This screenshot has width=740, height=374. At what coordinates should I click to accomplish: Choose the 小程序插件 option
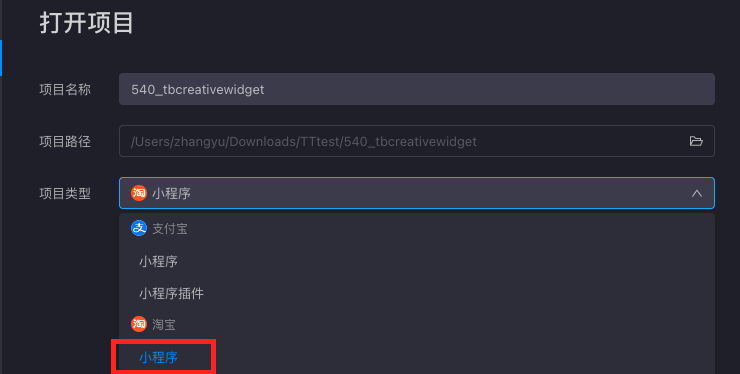(x=171, y=293)
